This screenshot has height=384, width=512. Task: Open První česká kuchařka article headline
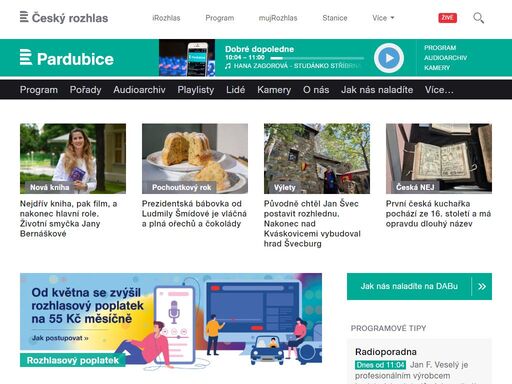coord(438,214)
